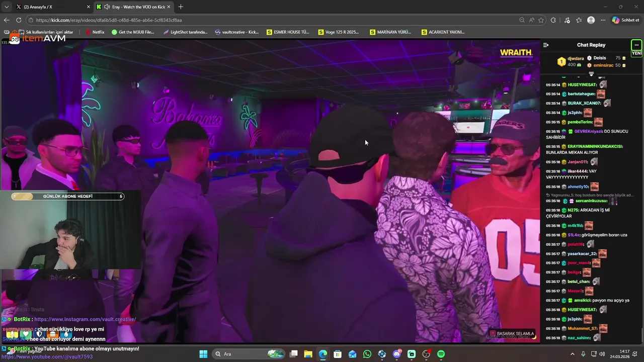This screenshot has width=644, height=362.
Task: Open File Explorer from taskbar
Action: 308,354
